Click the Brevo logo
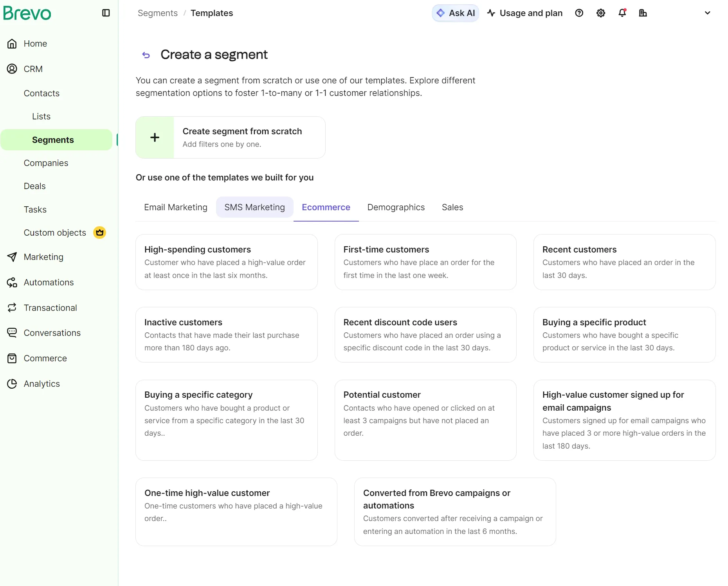Screen dimensions: 728x586 pyautogui.click(x=27, y=13)
